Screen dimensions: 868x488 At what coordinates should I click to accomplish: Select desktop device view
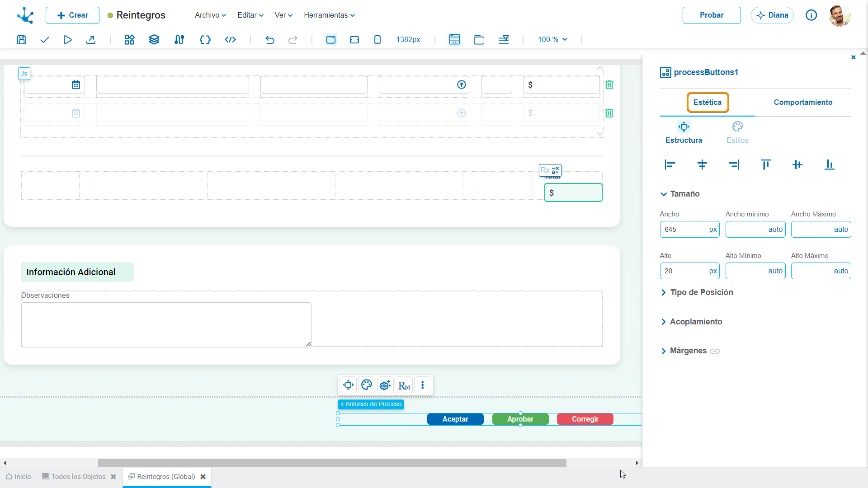331,40
